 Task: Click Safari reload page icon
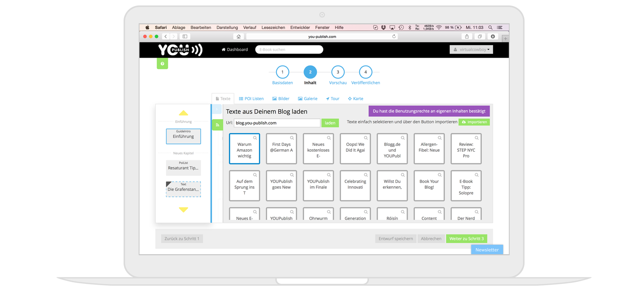[x=394, y=37]
